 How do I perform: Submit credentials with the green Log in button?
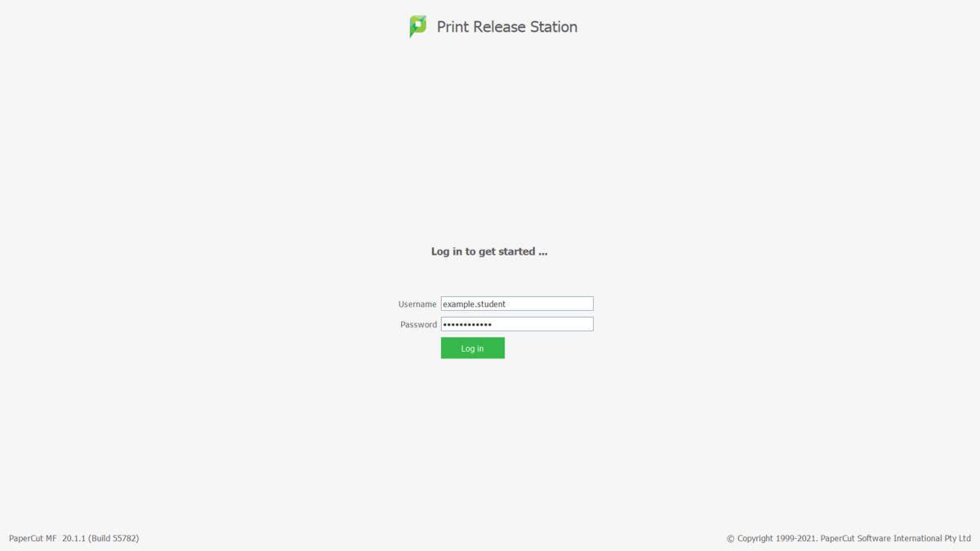point(472,348)
